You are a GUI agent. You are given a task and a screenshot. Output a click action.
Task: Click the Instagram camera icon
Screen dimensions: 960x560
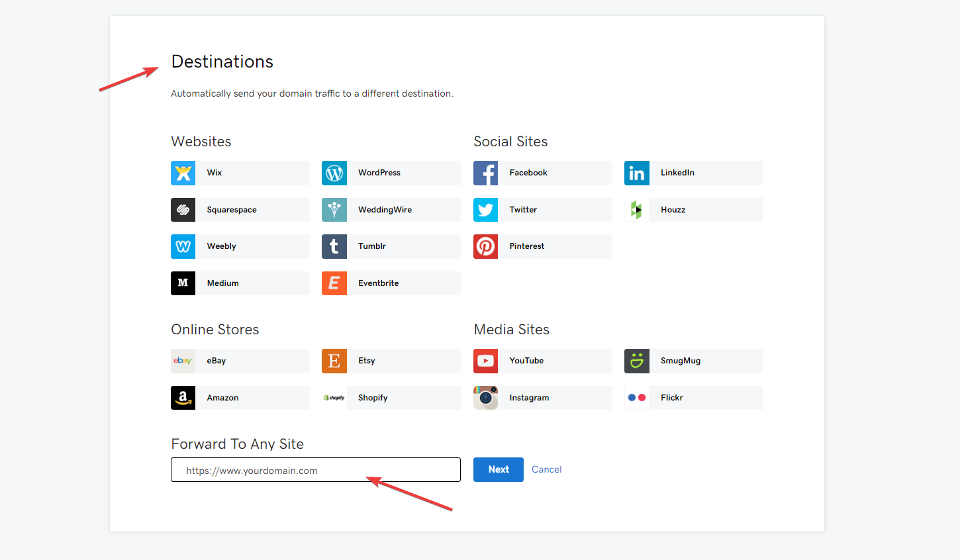coord(485,398)
